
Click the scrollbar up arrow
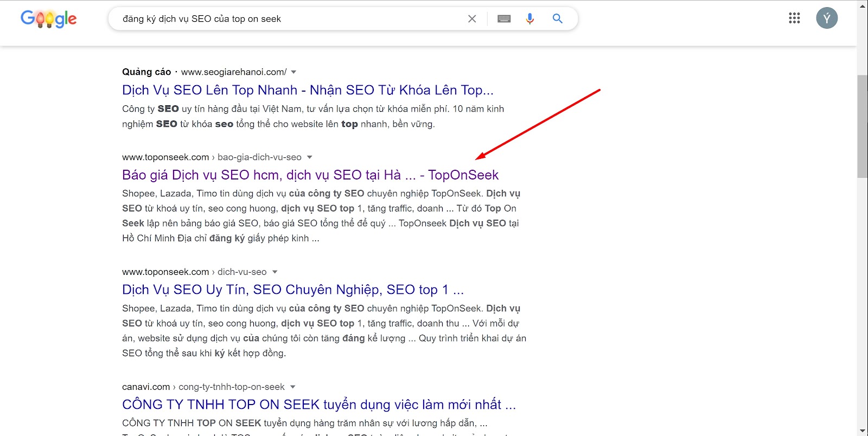(x=862, y=5)
